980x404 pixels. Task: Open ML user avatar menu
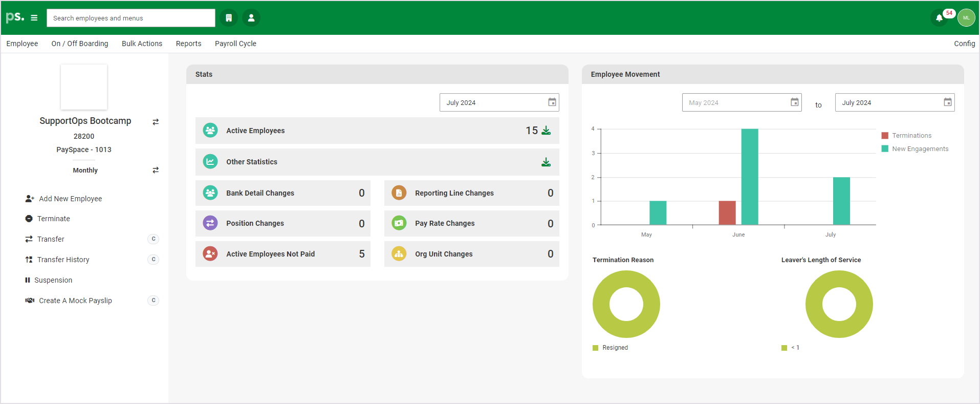tap(966, 18)
